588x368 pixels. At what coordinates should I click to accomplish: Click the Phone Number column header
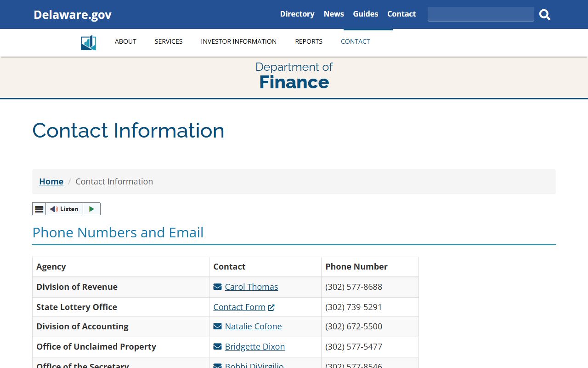(370, 267)
